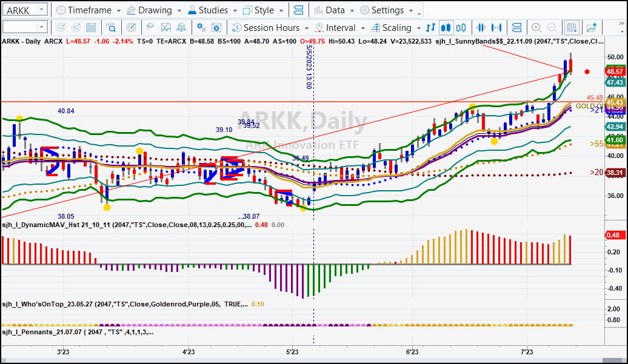This screenshot has width=628, height=364.
Task: Click the 5/5/2023 13:00 vertical marker label
Action: [309, 67]
